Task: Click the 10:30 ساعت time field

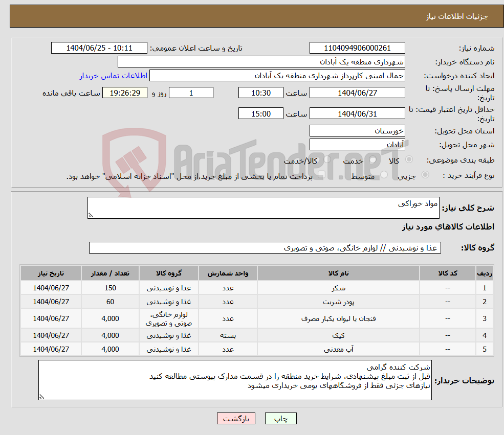Action: tap(261, 93)
